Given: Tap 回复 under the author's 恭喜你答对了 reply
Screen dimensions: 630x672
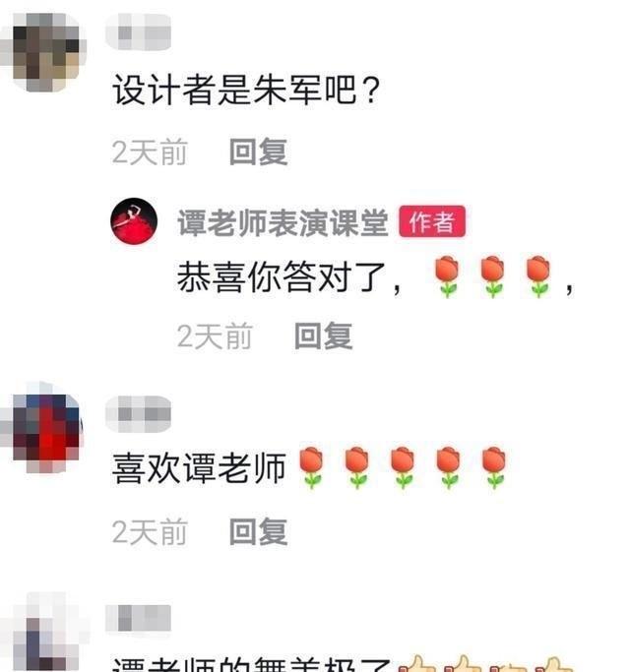Looking at the screenshot, I should (324, 336).
